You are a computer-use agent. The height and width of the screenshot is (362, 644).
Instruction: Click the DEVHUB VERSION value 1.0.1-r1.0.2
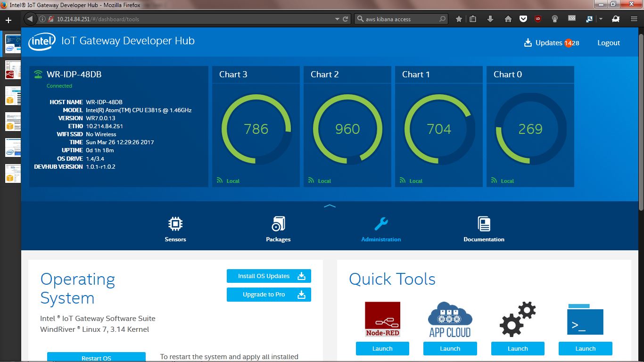100,167
